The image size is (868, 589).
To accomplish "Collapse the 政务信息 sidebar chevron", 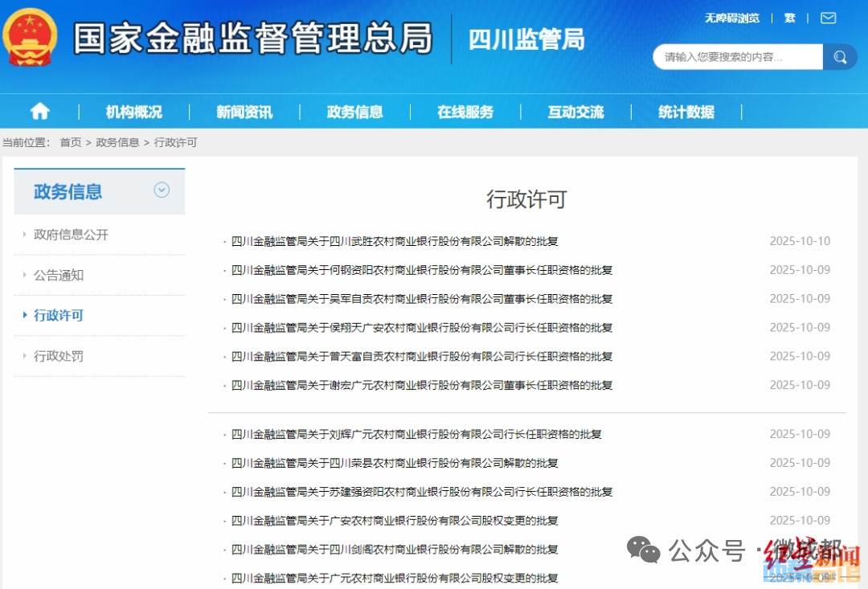I will pyautogui.click(x=162, y=190).
